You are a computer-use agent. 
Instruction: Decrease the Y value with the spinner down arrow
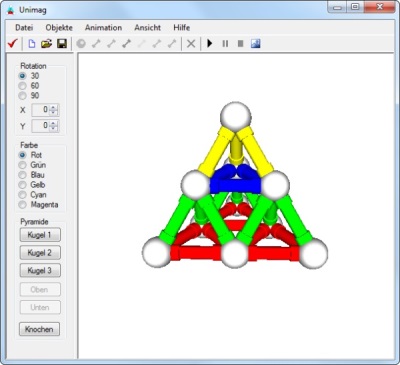54,129
